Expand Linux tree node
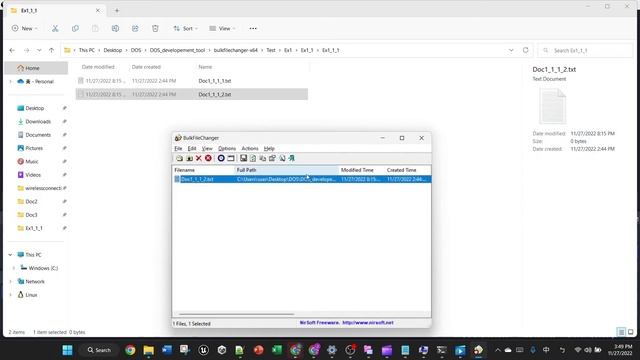 pos(10,295)
